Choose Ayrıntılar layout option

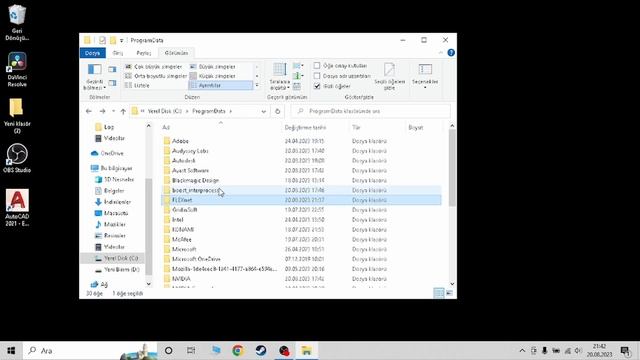(x=220, y=85)
